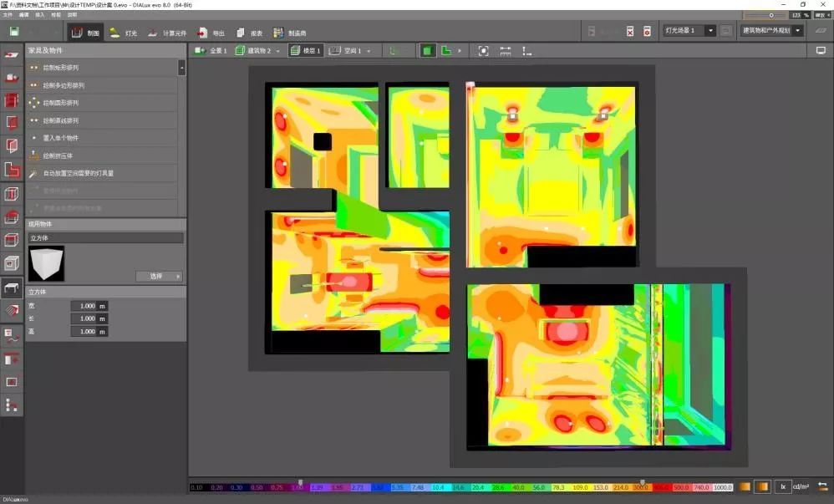Click the cube width input field
The image size is (834, 504).
(84, 306)
